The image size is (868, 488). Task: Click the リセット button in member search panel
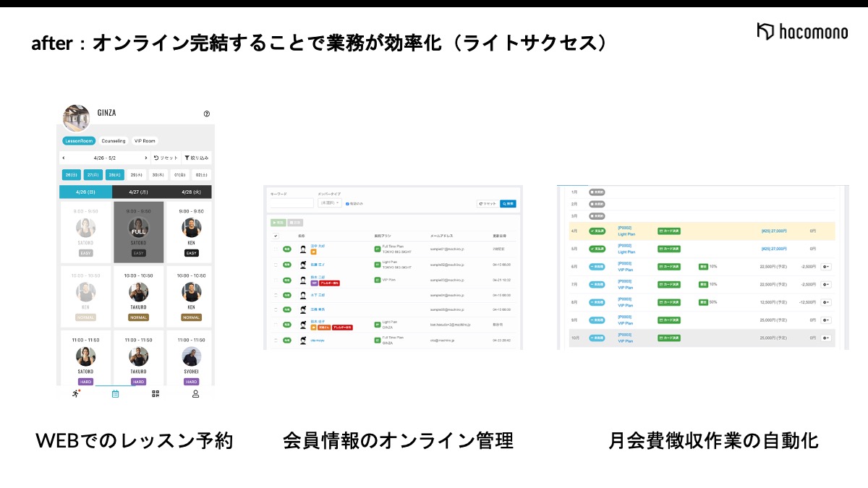coord(487,204)
